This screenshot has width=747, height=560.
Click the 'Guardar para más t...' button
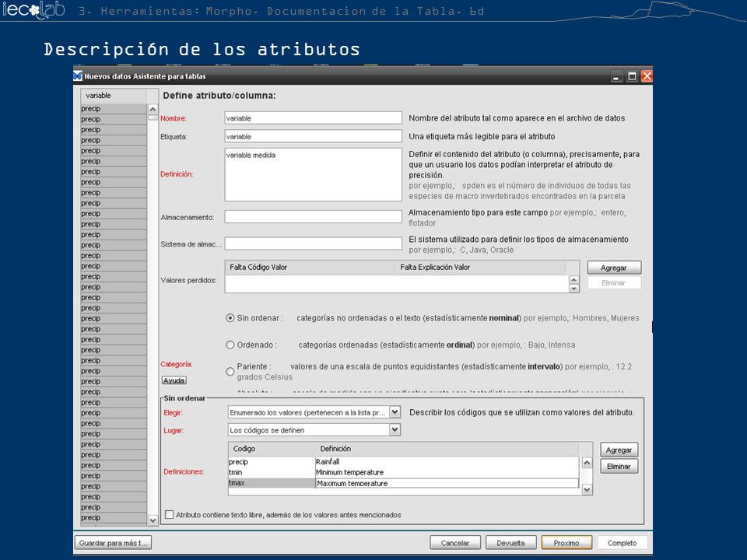(x=113, y=543)
